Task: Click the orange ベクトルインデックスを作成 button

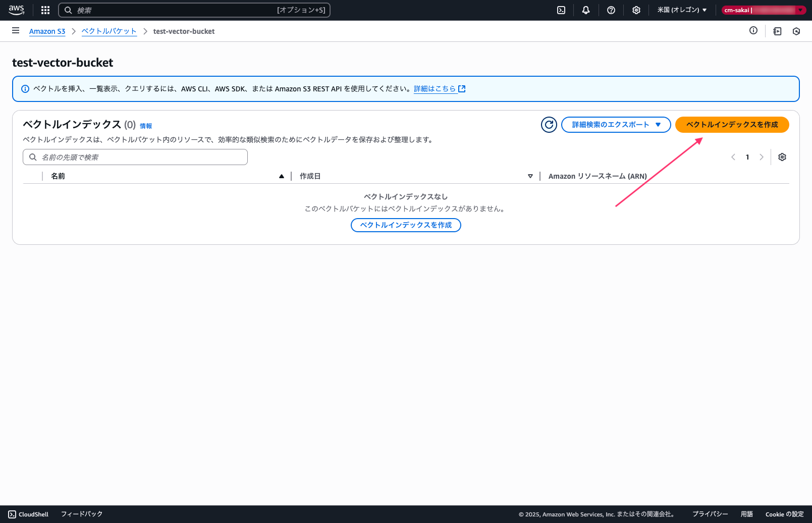Action: coord(732,125)
